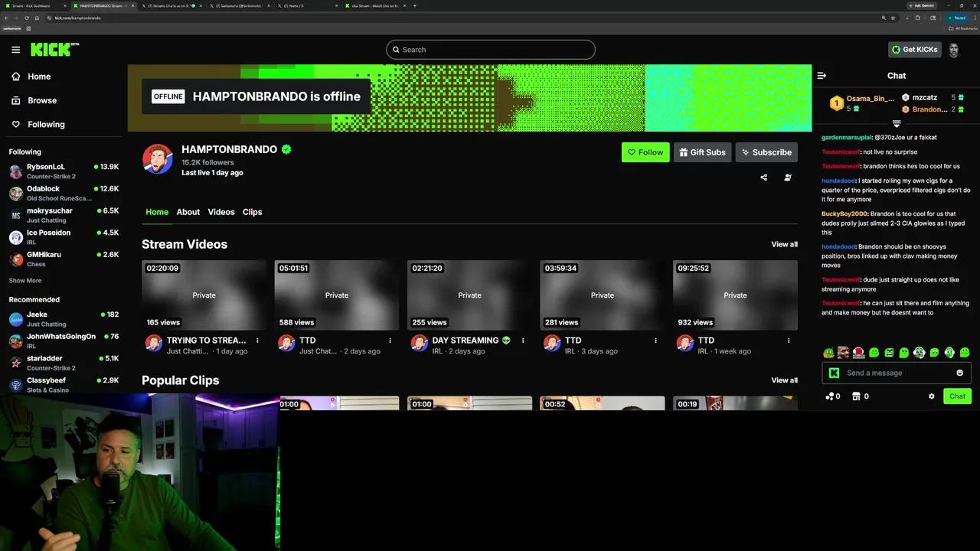
Task: Open the 09:25:52 video thumbnail
Action: coord(735,295)
